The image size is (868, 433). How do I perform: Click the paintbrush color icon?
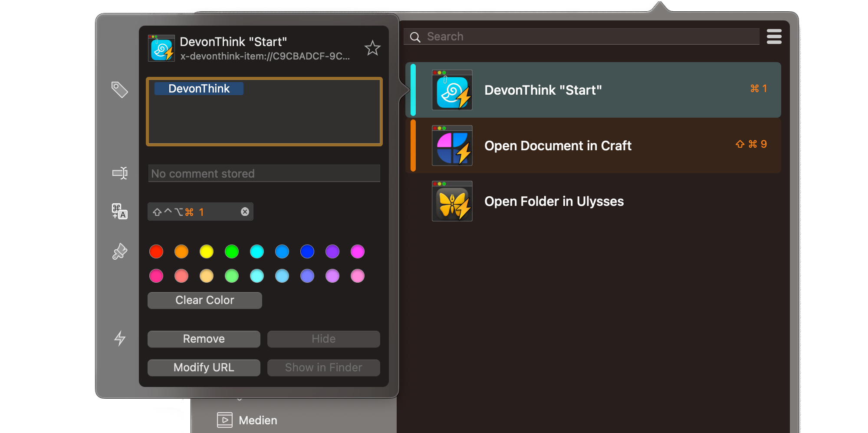tap(120, 251)
